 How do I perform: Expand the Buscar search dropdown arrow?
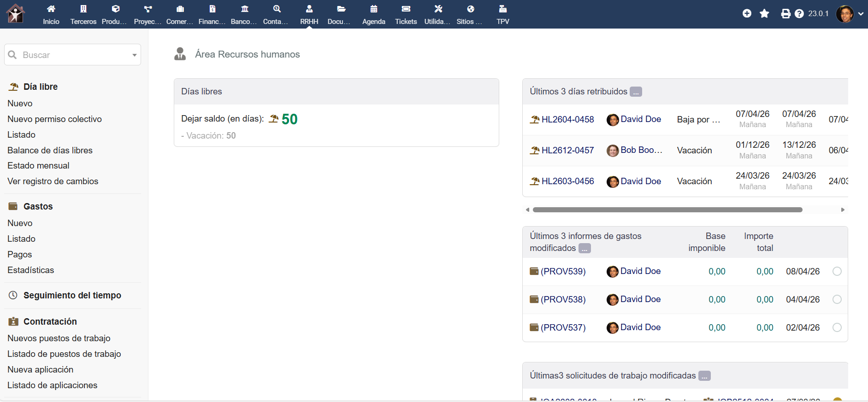pyautogui.click(x=134, y=55)
